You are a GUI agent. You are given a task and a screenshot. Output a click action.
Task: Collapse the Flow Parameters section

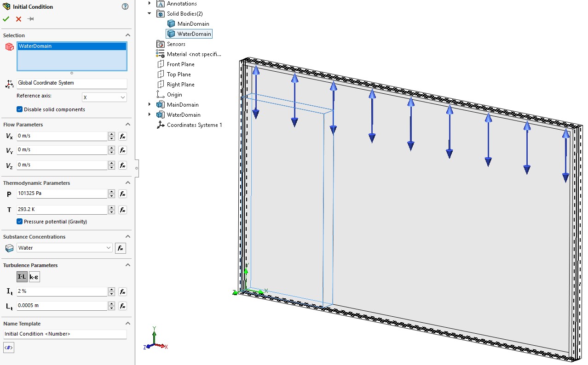(x=128, y=125)
